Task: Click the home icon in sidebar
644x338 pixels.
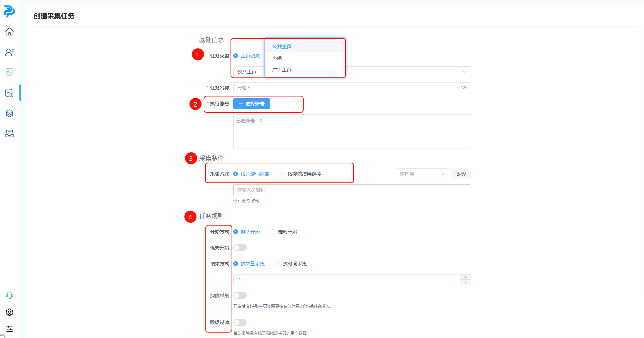Action: click(x=10, y=32)
